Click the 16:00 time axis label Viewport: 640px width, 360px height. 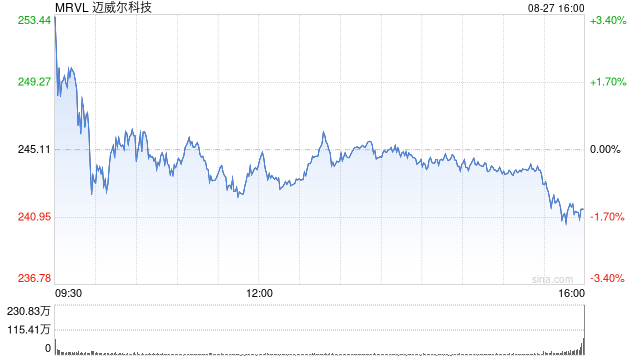pyautogui.click(x=571, y=293)
